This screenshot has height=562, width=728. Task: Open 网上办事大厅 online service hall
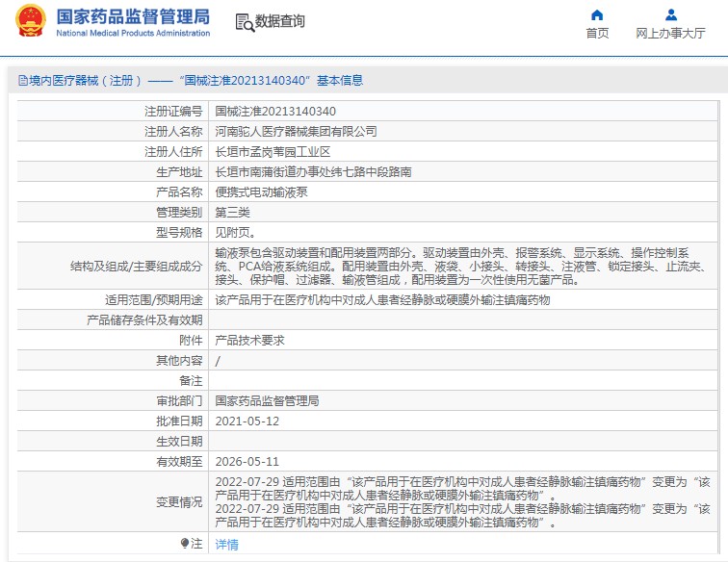pos(670,34)
